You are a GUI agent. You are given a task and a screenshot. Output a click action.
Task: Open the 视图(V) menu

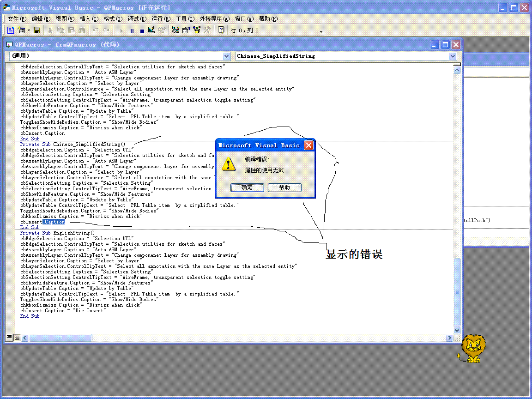click(65, 19)
